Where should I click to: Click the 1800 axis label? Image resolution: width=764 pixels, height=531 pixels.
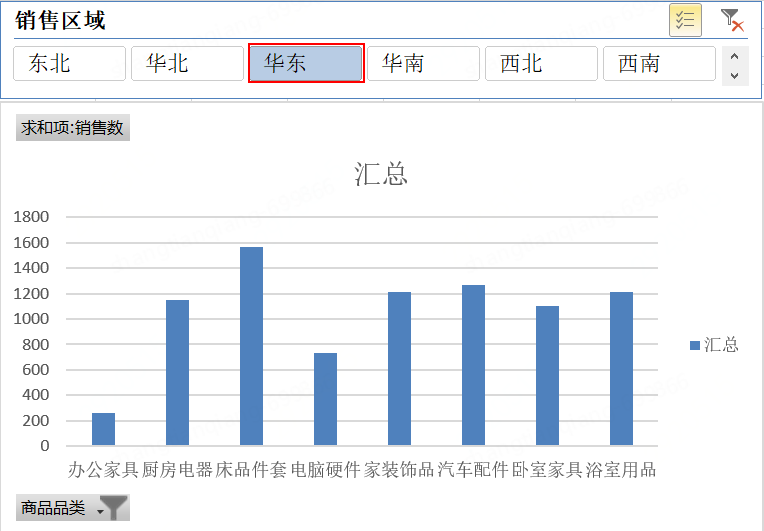coord(31,217)
